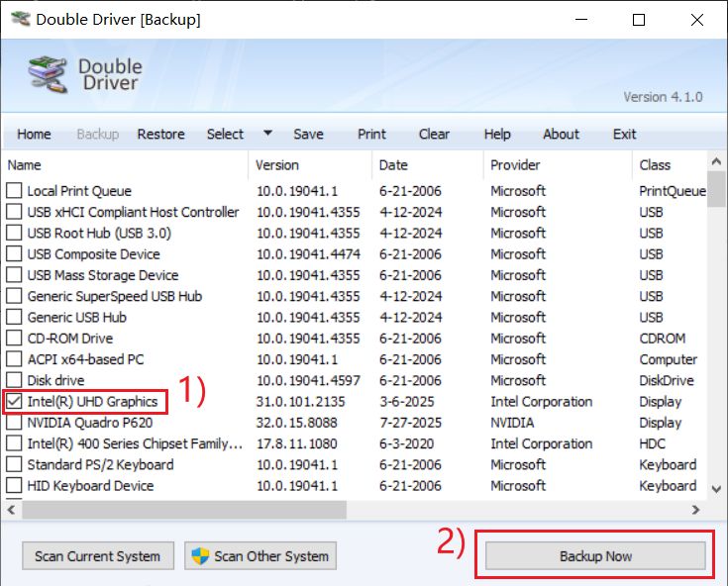Tick the NVIDIA Quadro P620 checkbox

pyautogui.click(x=14, y=423)
